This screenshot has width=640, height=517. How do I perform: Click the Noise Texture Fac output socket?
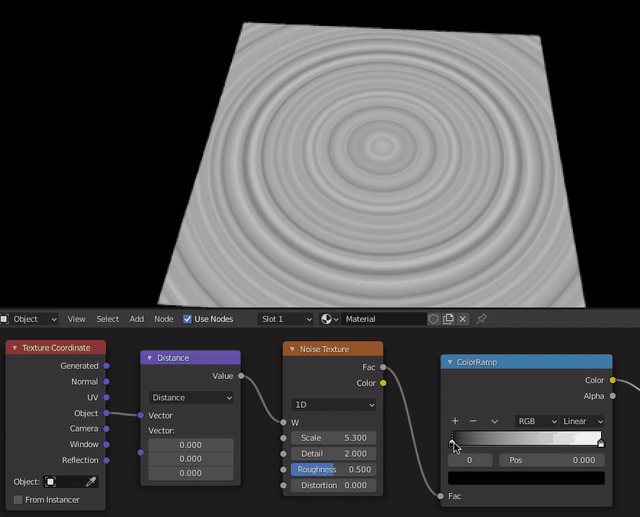click(x=383, y=367)
